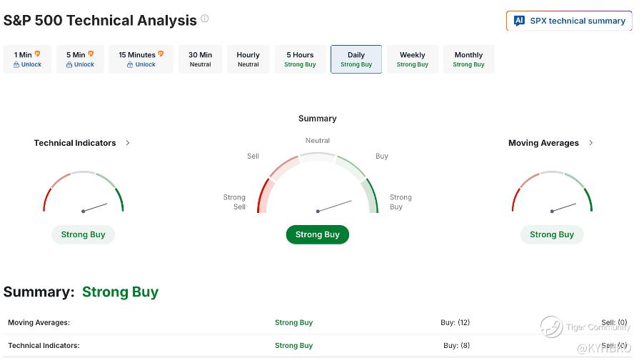Select the 30 Min timeframe tab
This screenshot has height=363, width=644.
[200, 59]
